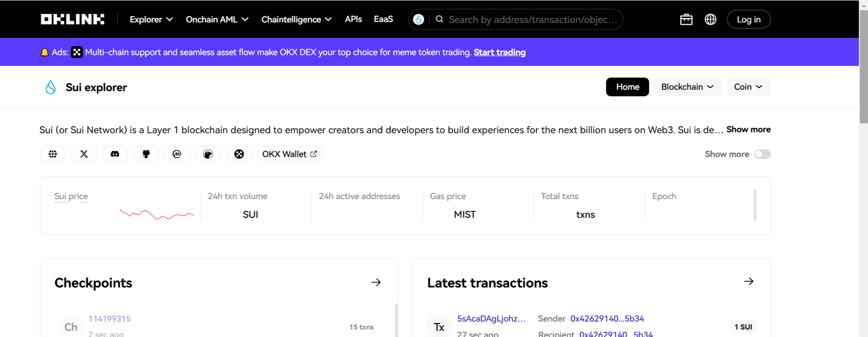Click the Sui chain selector in search bar

[x=419, y=19]
